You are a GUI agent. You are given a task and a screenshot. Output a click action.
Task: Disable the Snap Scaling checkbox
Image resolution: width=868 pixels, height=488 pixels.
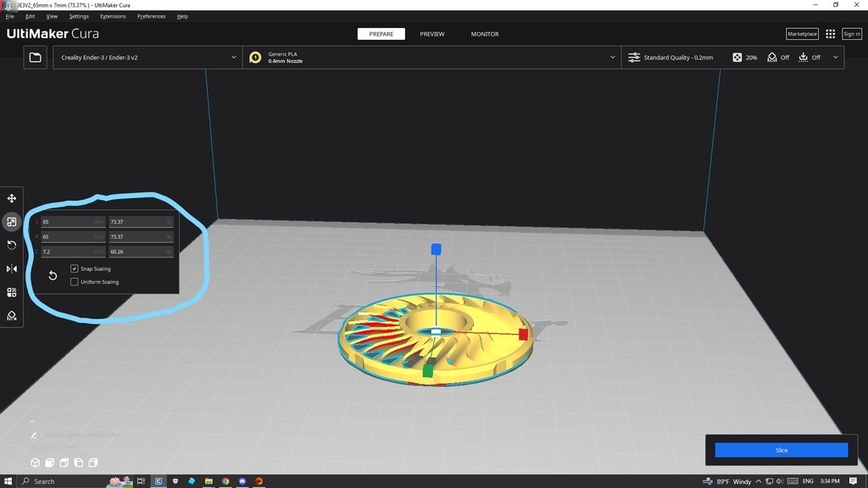pos(75,269)
